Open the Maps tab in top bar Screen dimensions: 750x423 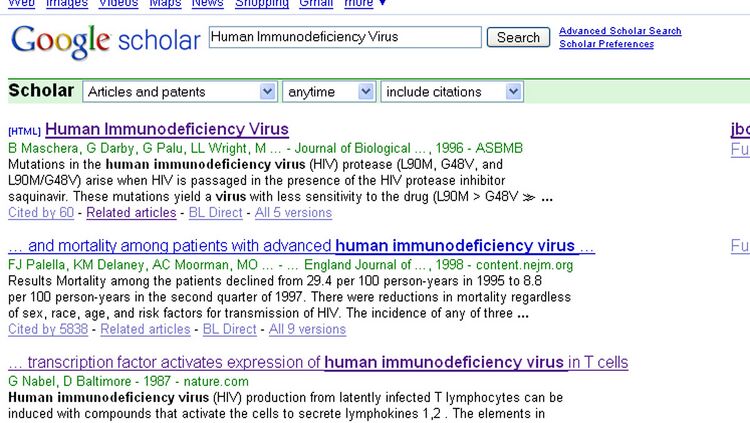coord(165,4)
